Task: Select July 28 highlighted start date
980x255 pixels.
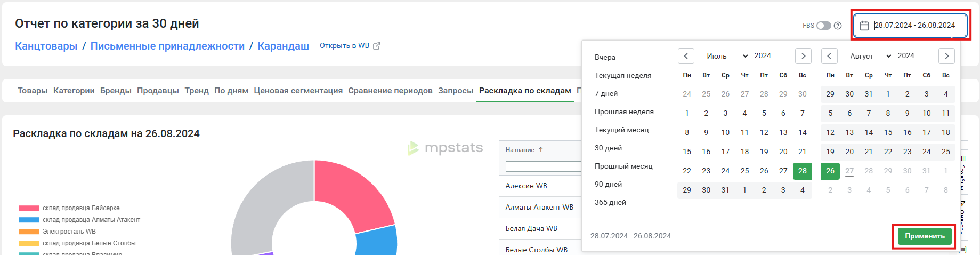Action: (x=803, y=171)
